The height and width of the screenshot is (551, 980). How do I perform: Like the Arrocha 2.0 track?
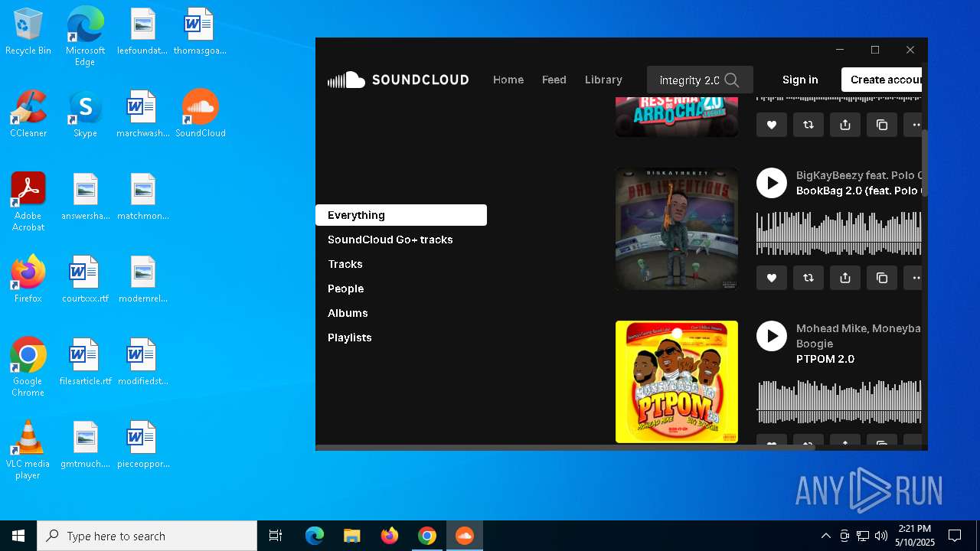pyautogui.click(x=772, y=125)
